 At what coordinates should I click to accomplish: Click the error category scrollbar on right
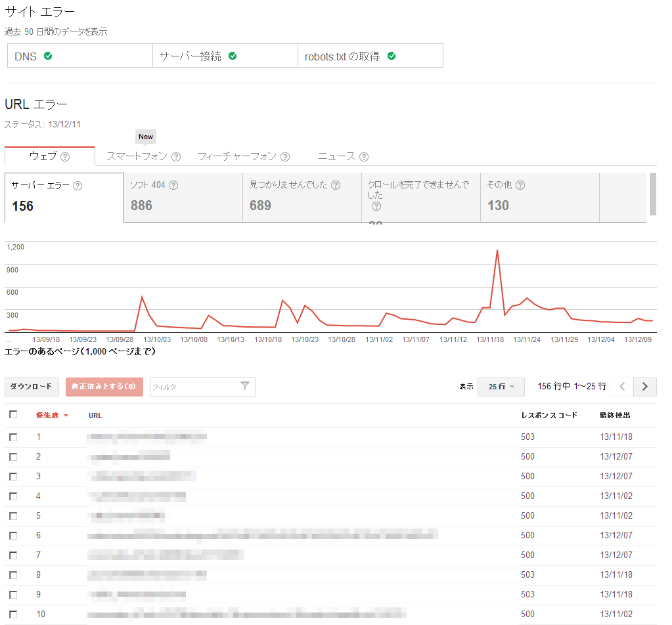click(653, 194)
